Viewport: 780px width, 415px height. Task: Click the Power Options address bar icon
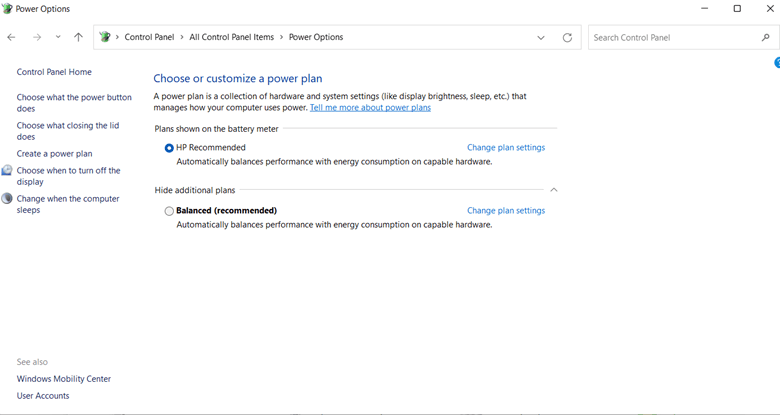105,37
